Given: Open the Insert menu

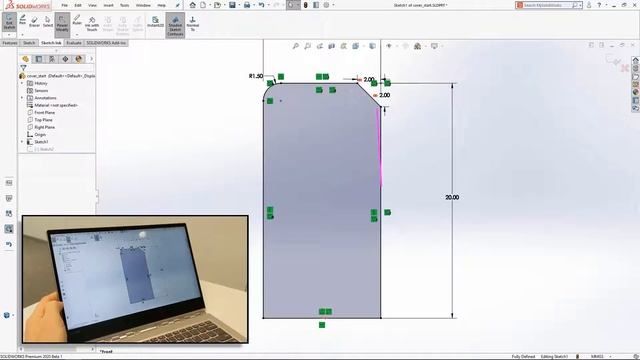Looking at the screenshot, I should click(108, 5).
